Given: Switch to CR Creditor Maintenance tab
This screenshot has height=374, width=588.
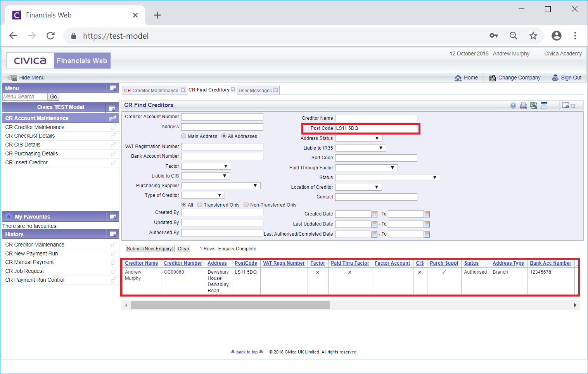Looking at the screenshot, I should click(x=151, y=90).
